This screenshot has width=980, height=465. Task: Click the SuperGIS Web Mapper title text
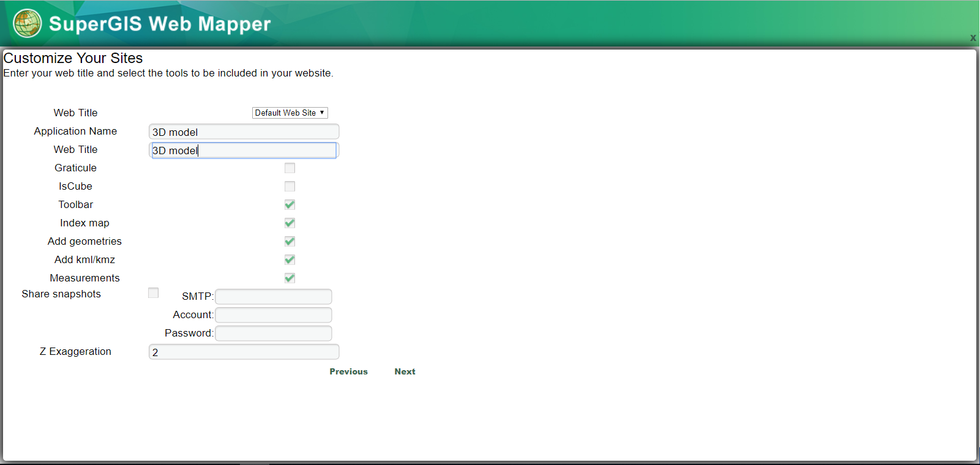[x=160, y=24]
